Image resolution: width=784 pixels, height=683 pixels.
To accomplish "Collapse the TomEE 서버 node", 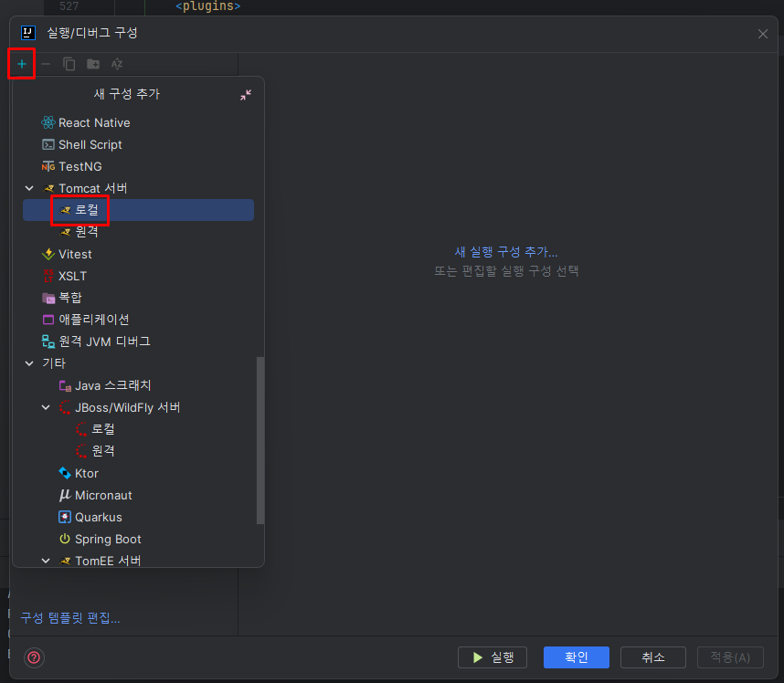I will coord(46,561).
